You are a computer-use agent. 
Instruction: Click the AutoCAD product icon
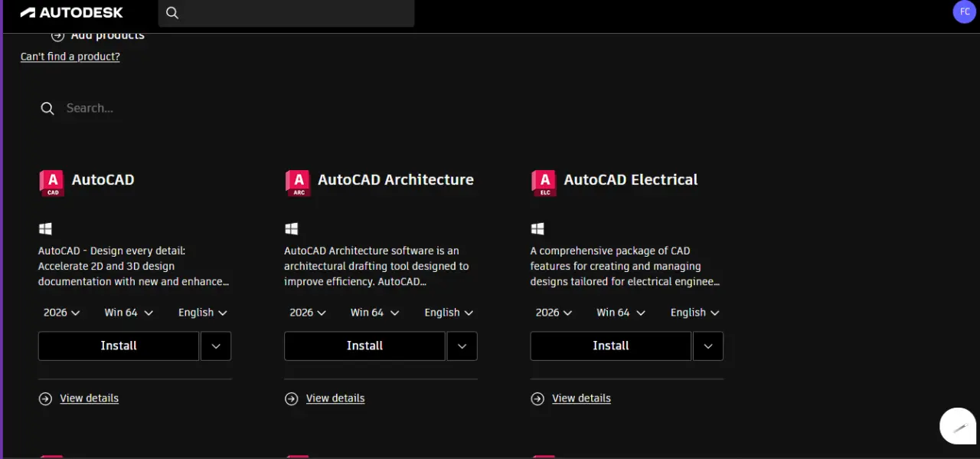pos(51,183)
